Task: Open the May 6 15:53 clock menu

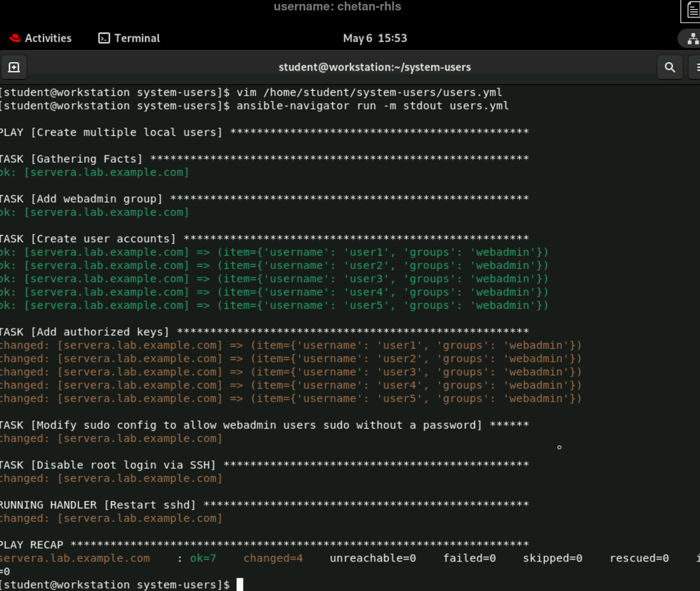Action: [x=375, y=39]
